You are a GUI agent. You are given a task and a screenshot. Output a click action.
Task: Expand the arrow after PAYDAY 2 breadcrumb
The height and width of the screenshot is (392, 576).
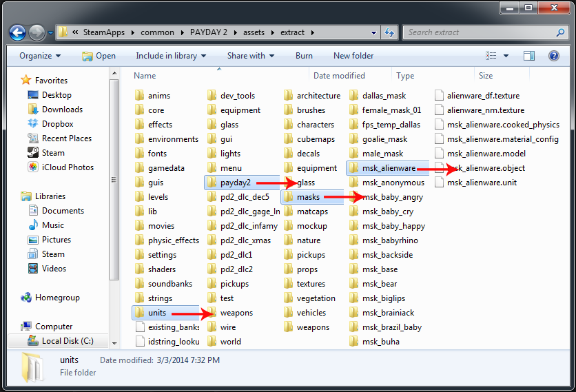point(234,32)
